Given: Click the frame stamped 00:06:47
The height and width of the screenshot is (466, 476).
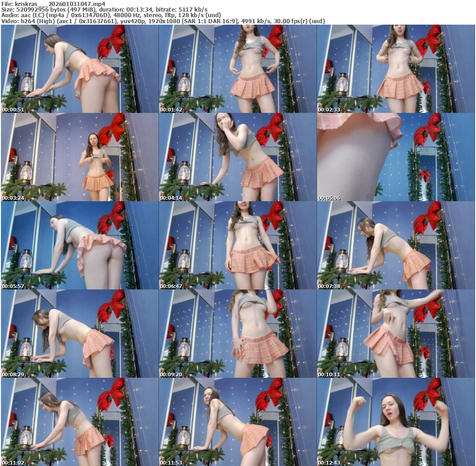Looking at the screenshot, I should (x=238, y=245).
